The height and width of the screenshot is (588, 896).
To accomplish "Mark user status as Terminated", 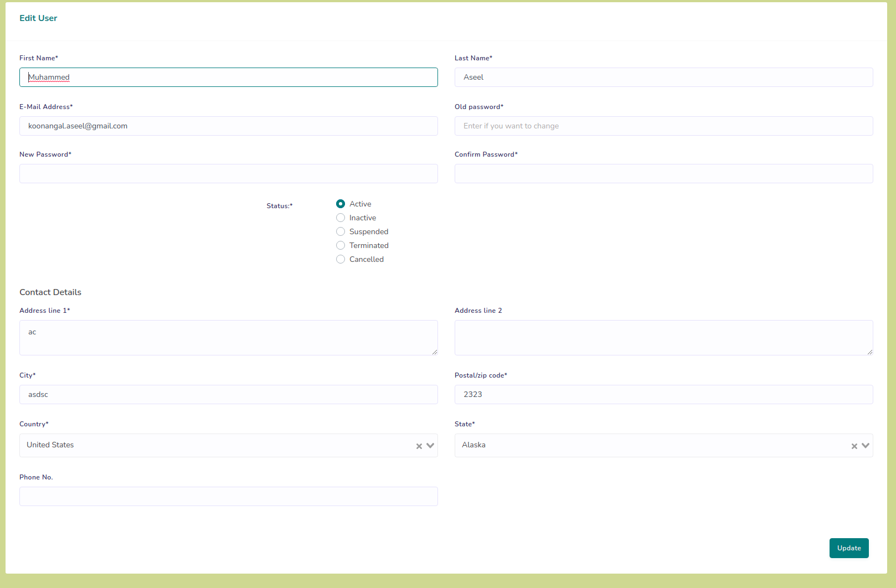I will (341, 245).
